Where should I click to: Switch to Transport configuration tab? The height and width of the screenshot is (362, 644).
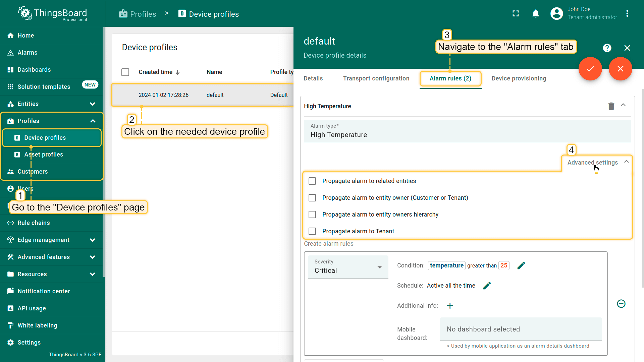(376, 78)
